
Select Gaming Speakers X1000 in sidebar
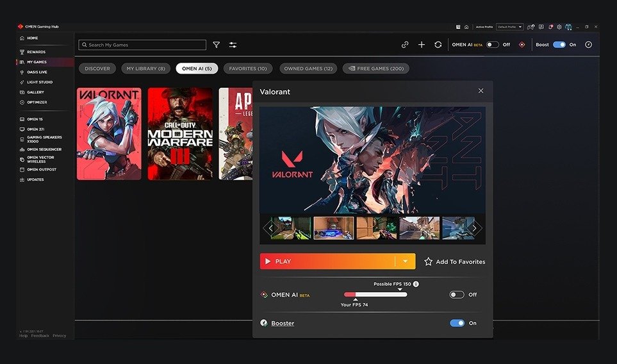45,139
